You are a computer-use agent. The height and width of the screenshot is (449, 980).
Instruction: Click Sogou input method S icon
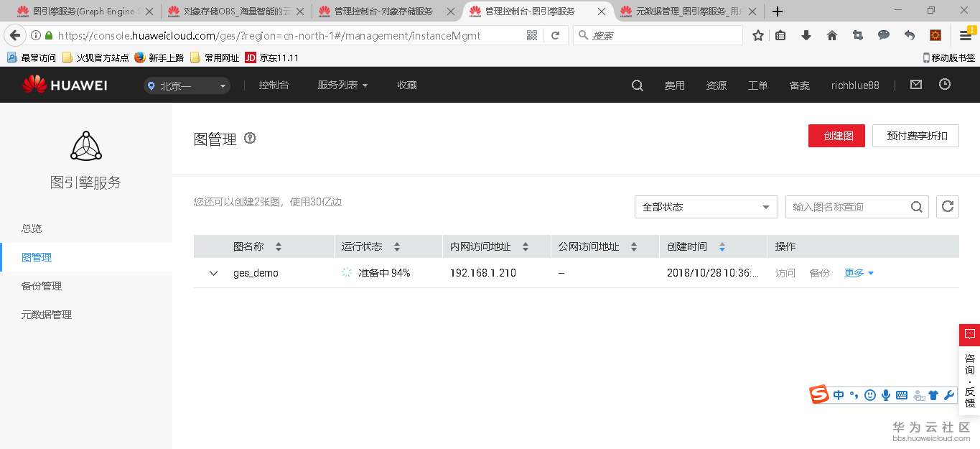tap(819, 394)
